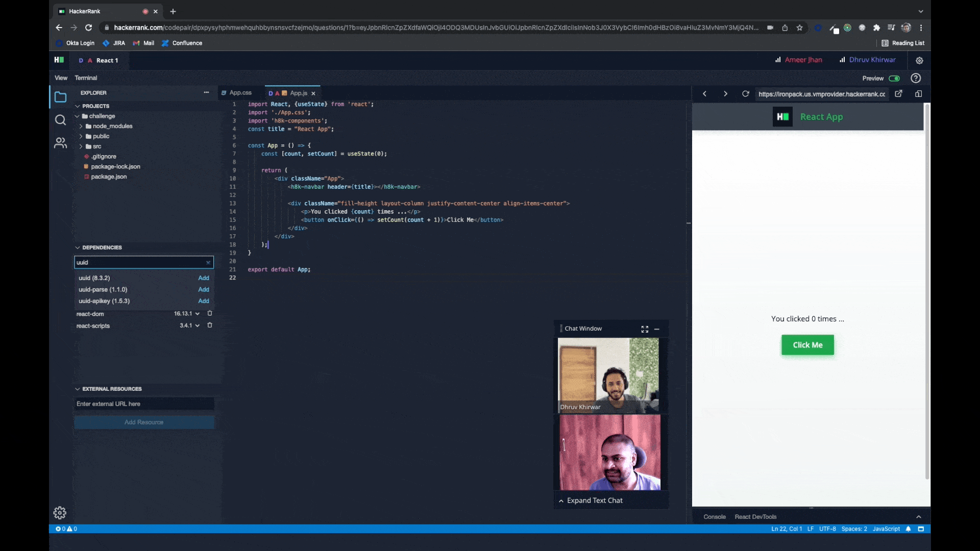Open the Console tab

click(714, 517)
